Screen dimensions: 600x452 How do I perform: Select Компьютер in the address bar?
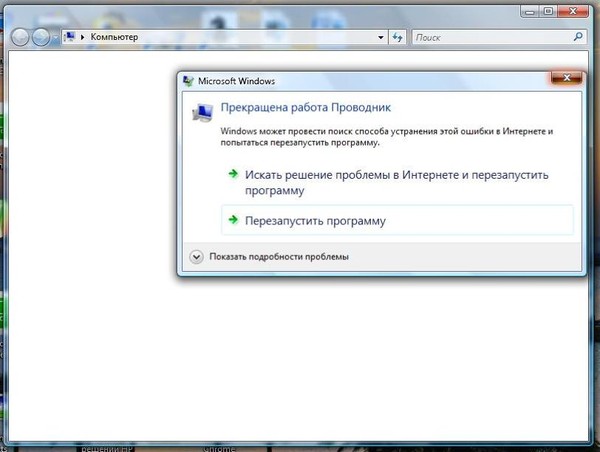[114, 37]
